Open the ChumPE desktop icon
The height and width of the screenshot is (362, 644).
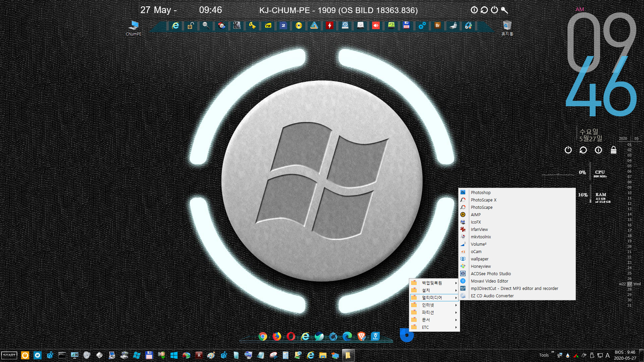coord(133,28)
